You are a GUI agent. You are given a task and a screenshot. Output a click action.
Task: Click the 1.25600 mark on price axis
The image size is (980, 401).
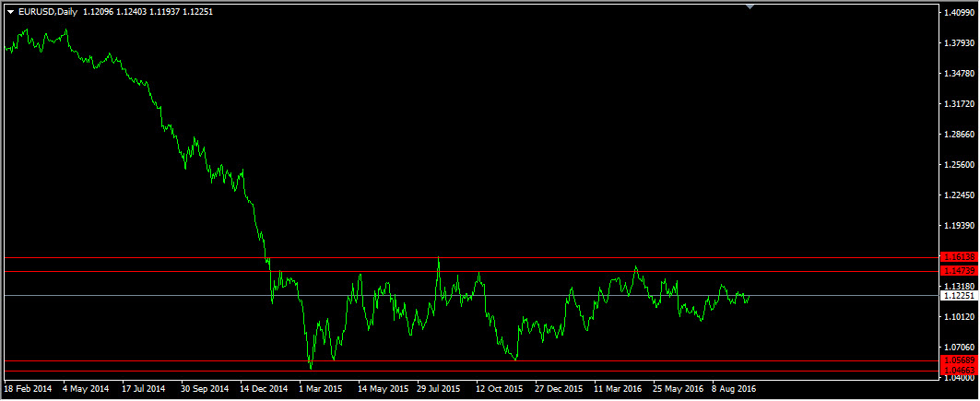[x=958, y=165]
